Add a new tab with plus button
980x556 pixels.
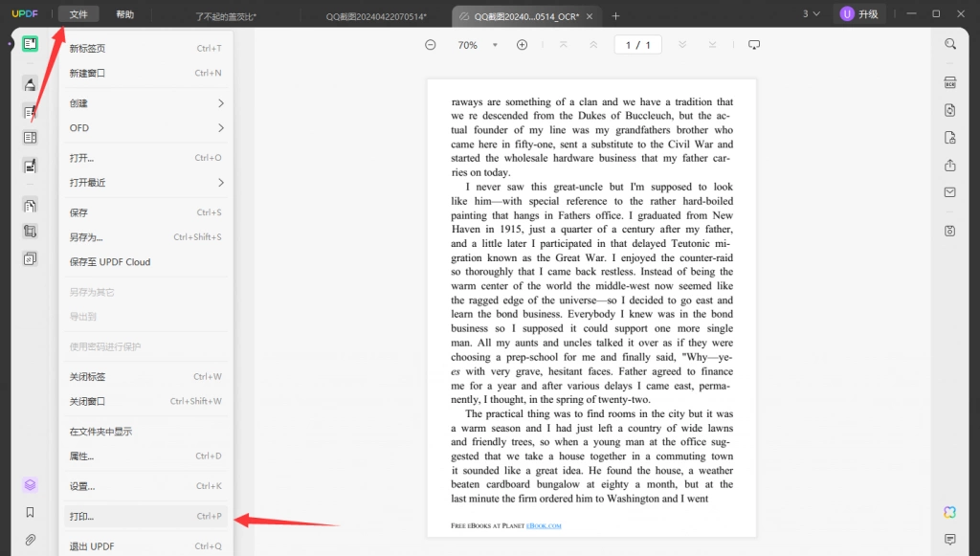(615, 16)
